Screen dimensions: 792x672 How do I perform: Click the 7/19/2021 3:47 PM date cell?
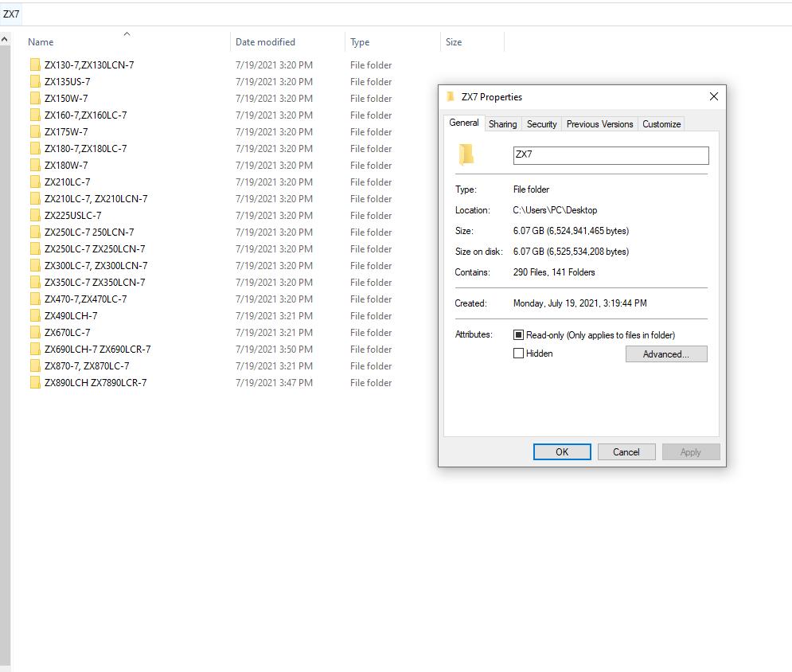(x=274, y=382)
